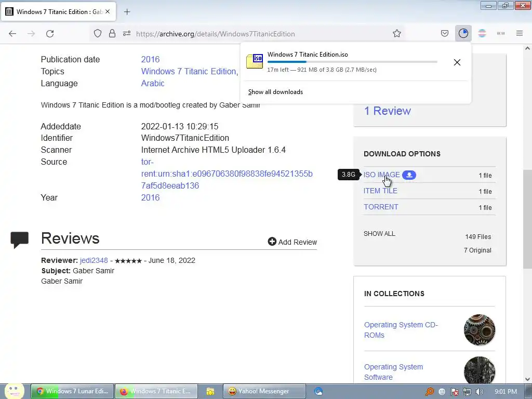The image size is (532, 399).
Task: Click the search magnifier tray icon
Action: [430, 392]
